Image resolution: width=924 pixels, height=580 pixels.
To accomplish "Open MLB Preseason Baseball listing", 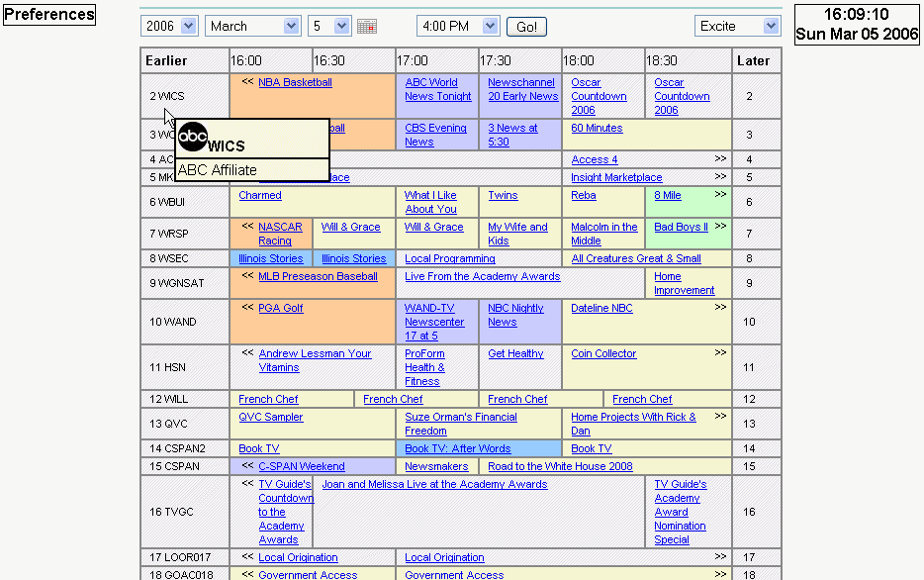I will point(318,276).
